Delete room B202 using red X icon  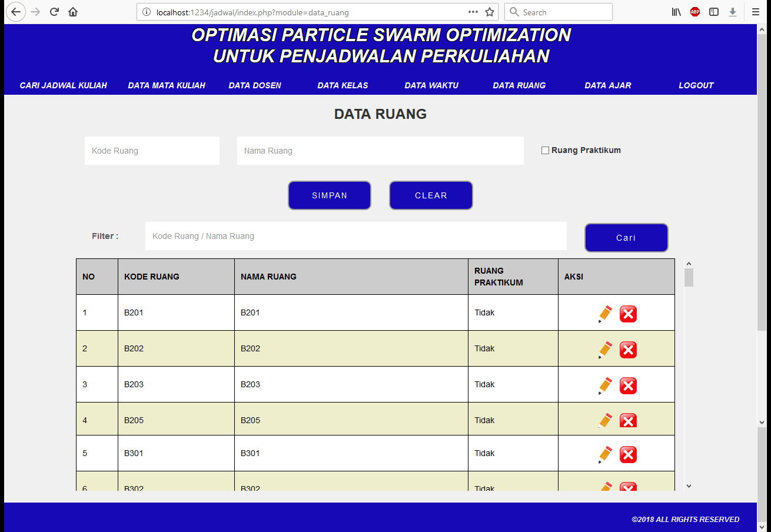click(x=628, y=350)
